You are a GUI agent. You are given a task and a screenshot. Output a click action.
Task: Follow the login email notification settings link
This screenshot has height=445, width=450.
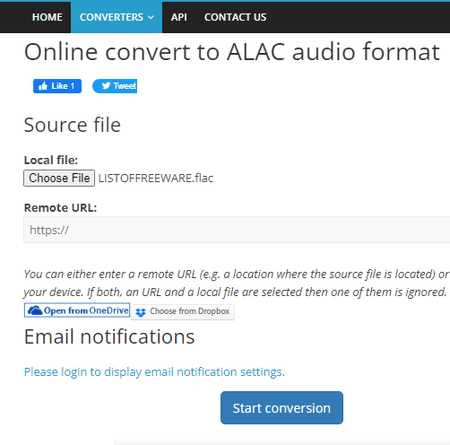154,372
